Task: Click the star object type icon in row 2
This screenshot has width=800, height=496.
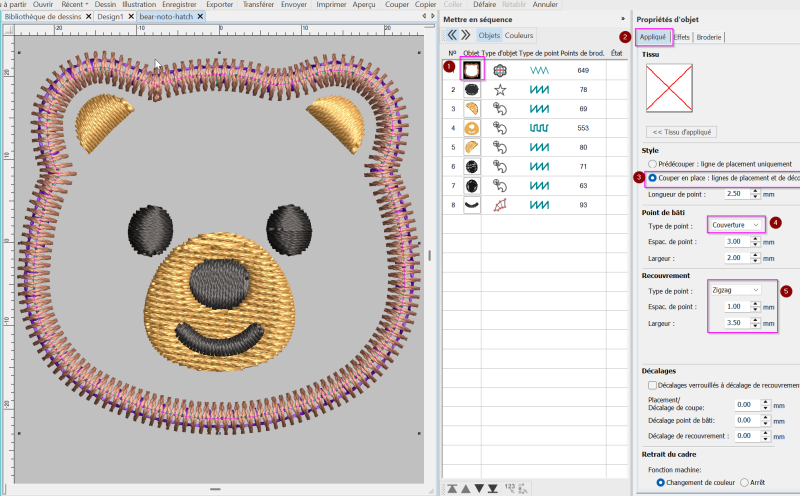Action: coord(500,90)
